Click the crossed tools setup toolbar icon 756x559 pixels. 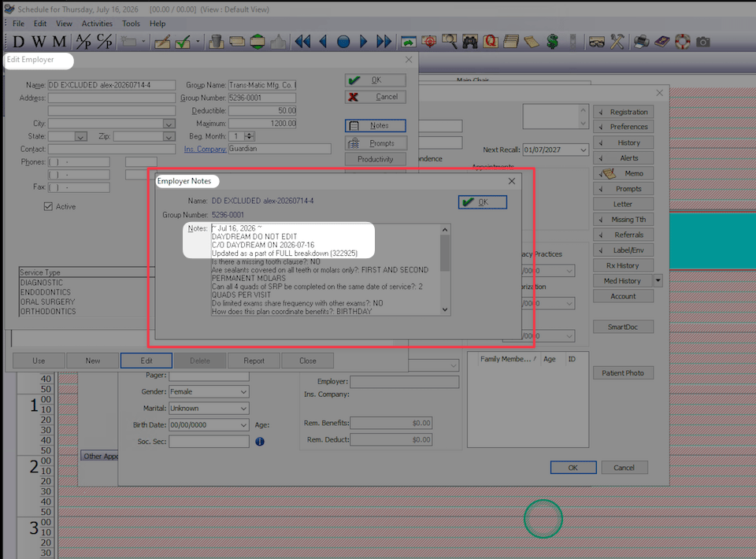[x=617, y=42]
